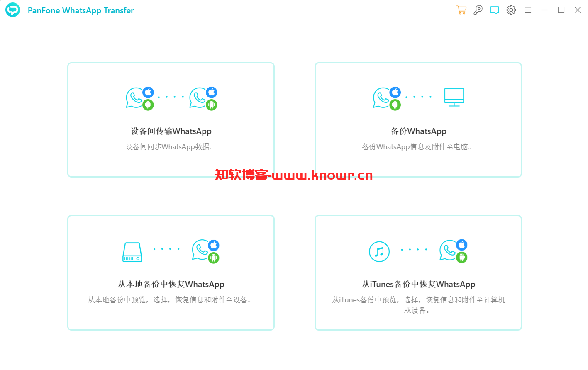Screen dimensions: 588x370
Task: Minimize the PanFone window
Action: (544, 10)
